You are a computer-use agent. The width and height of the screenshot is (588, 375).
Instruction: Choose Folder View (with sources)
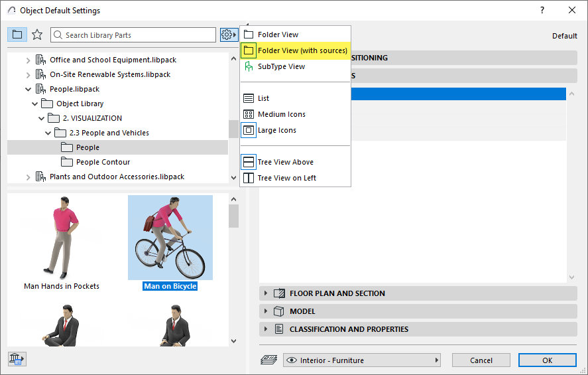point(302,50)
